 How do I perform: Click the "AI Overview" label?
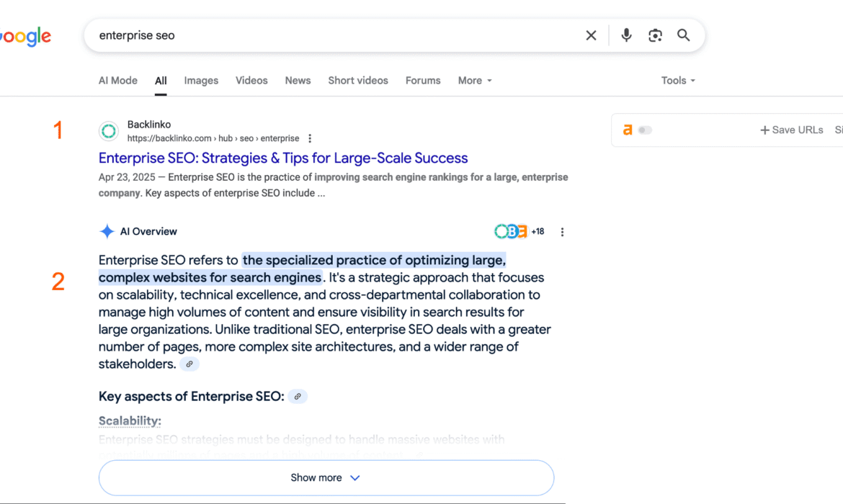(148, 232)
